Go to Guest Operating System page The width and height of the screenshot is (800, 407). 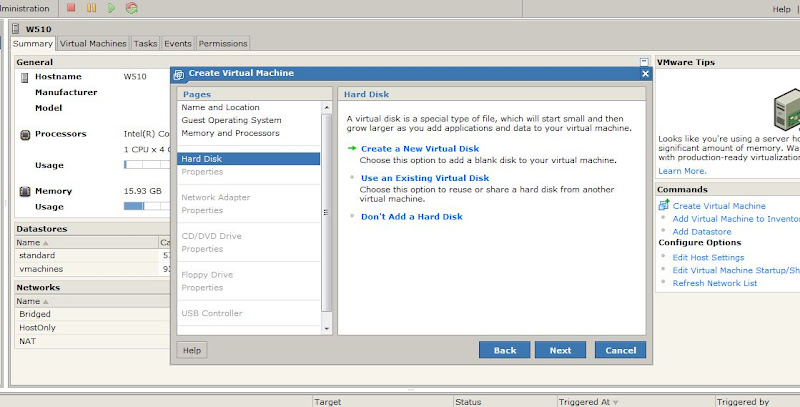pyautogui.click(x=232, y=120)
